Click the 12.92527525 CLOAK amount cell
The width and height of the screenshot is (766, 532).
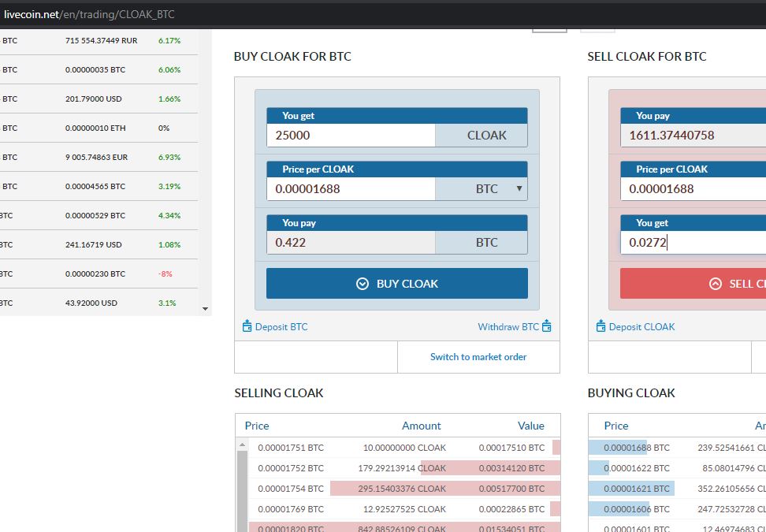[x=404, y=509]
